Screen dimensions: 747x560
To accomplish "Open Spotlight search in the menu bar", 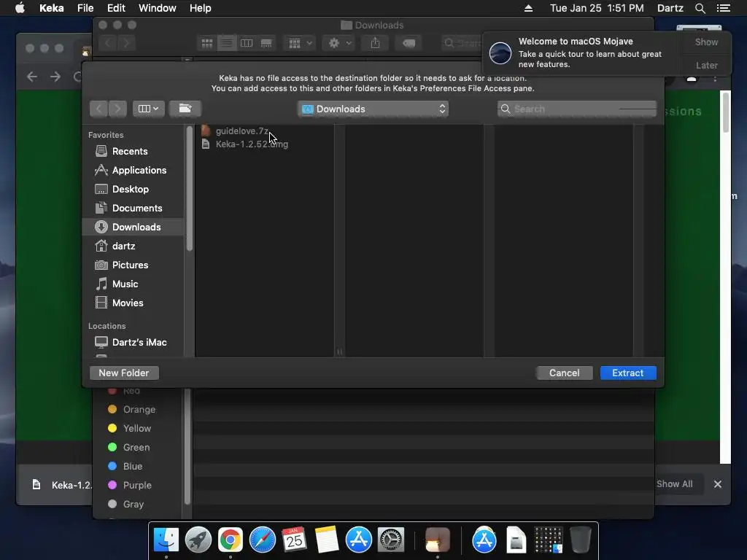I will click(700, 8).
